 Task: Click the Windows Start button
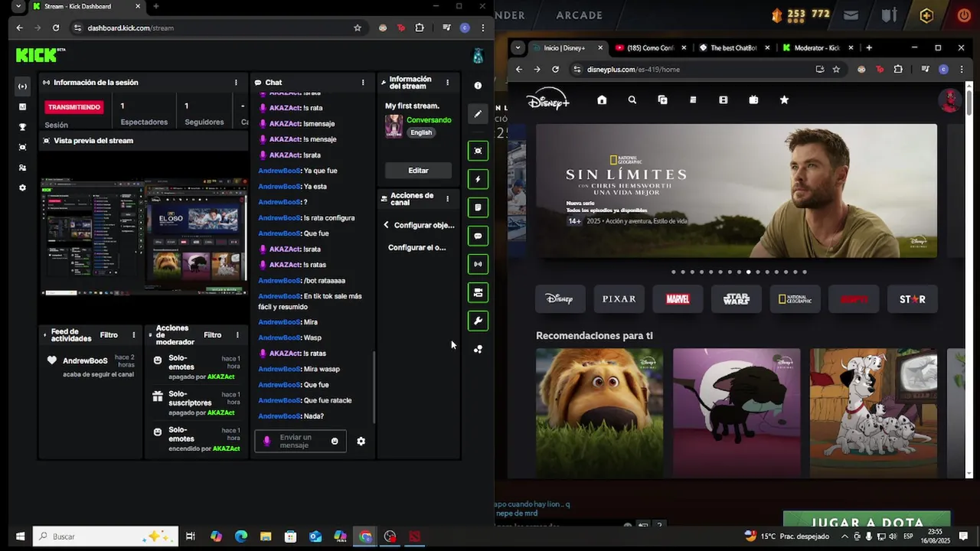[x=21, y=536]
